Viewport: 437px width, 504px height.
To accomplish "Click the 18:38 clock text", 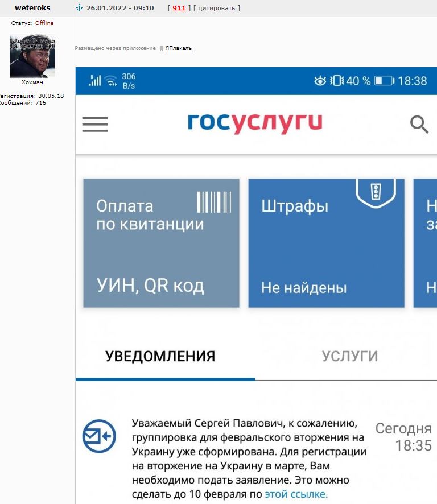I will (x=413, y=81).
